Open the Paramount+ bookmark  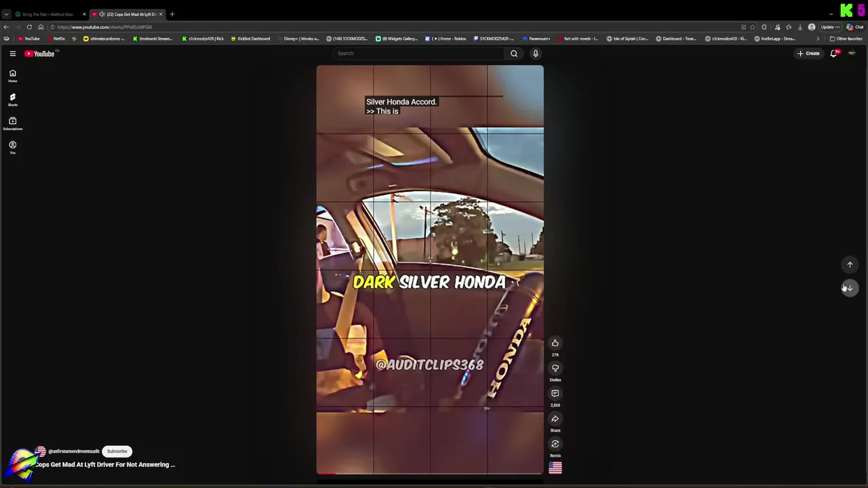pyautogui.click(x=536, y=39)
